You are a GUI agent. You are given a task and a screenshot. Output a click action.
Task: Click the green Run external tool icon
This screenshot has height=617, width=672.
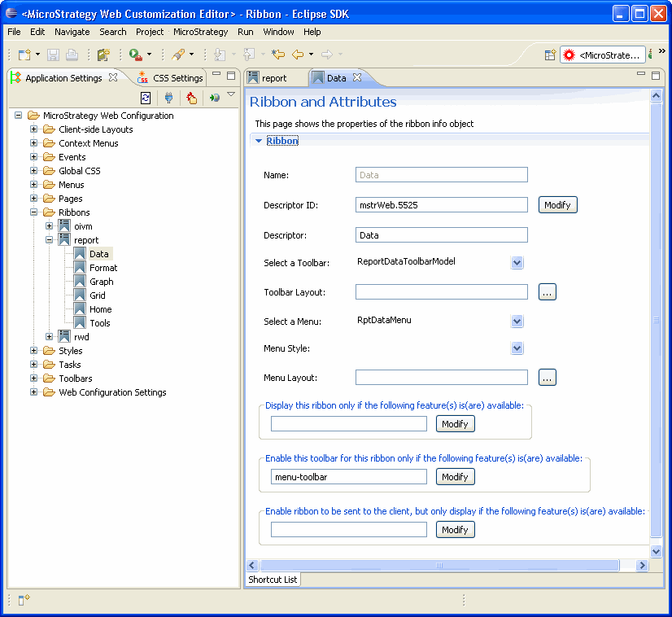[x=135, y=55]
